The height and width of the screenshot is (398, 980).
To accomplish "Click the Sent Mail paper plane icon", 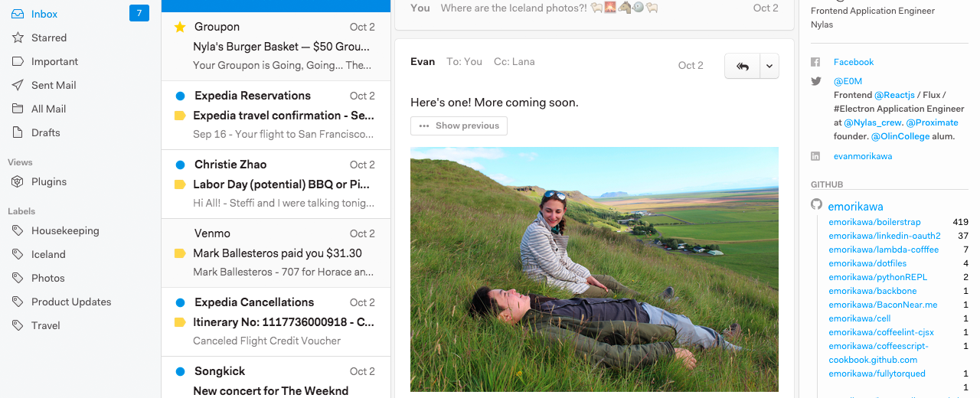I will [x=18, y=85].
